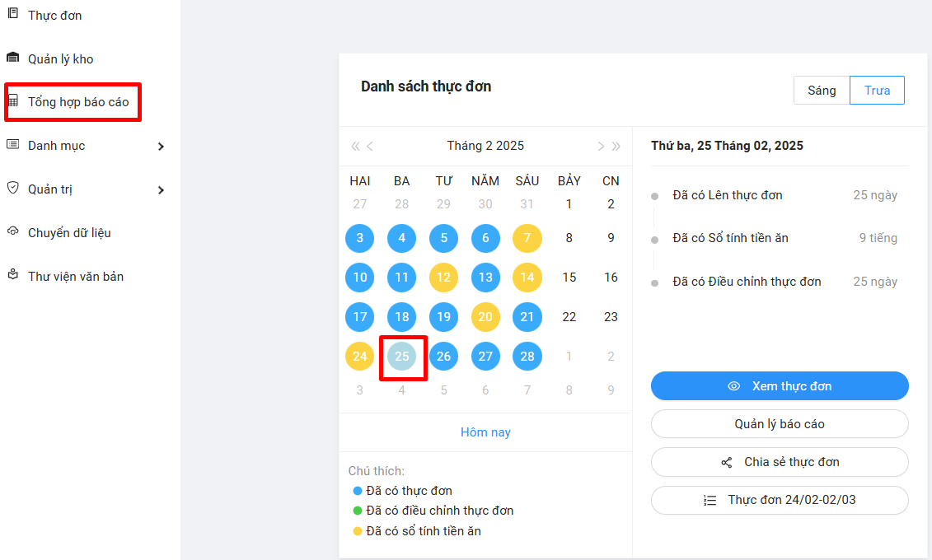Screen dimensions: 932x560
Task: Click the Hôm nay link
Action: (485, 432)
